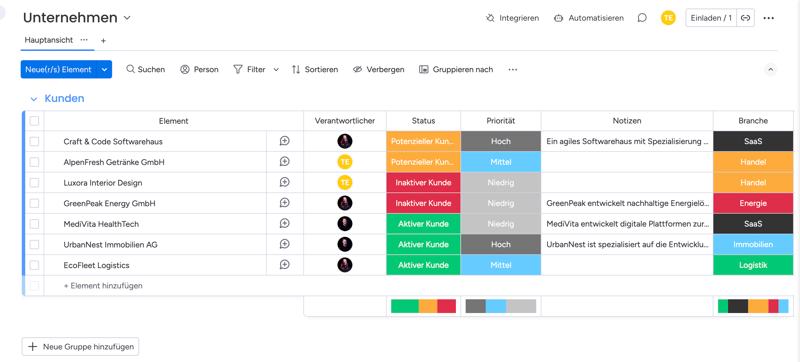
Task: Click Status column header
Action: [423, 121]
